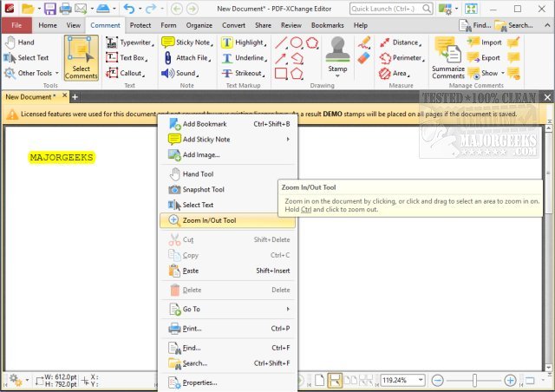The image size is (555, 392).
Task: Activate the Select Text ribbon tool
Action: click(26, 58)
